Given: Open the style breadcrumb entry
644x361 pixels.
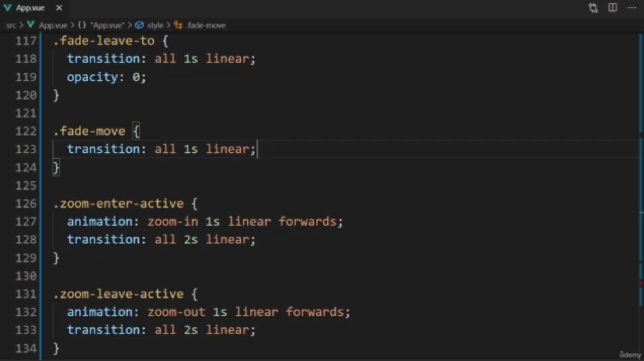Looking at the screenshot, I should (155, 25).
